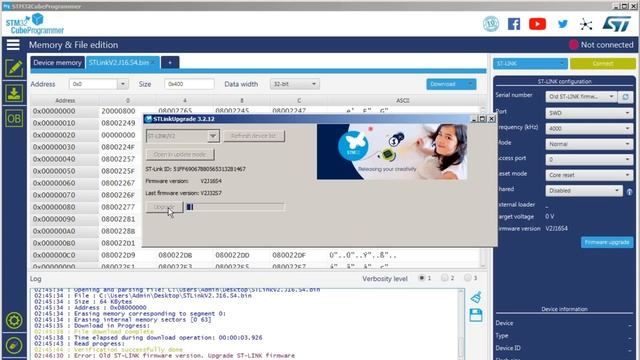
Task: Click the firmware upgrade progress bar
Action: (235, 207)
